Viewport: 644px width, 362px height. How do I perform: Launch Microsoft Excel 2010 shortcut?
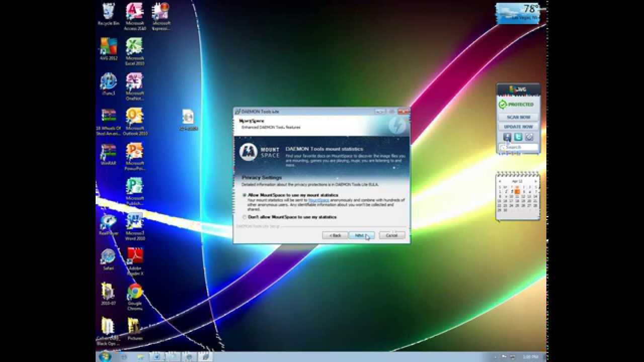click(x=135, y=52)
